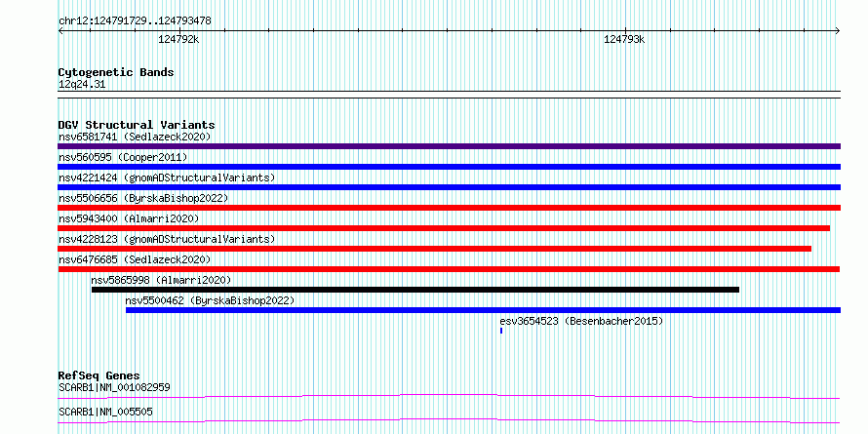Image resolution: width=868 pixels, height=434 pixels.
Task: Select the purple nsv6581741 variant bar
Action: [x=449, y=146]
